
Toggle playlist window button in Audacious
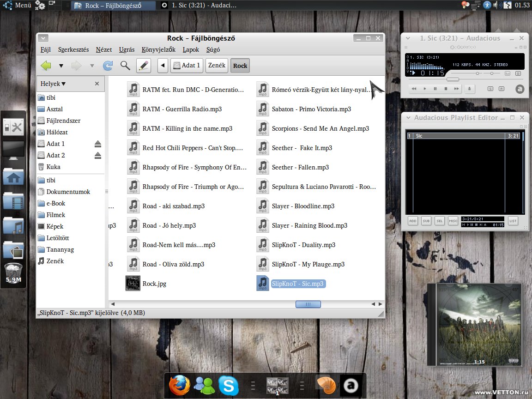[x=518, y=73]
